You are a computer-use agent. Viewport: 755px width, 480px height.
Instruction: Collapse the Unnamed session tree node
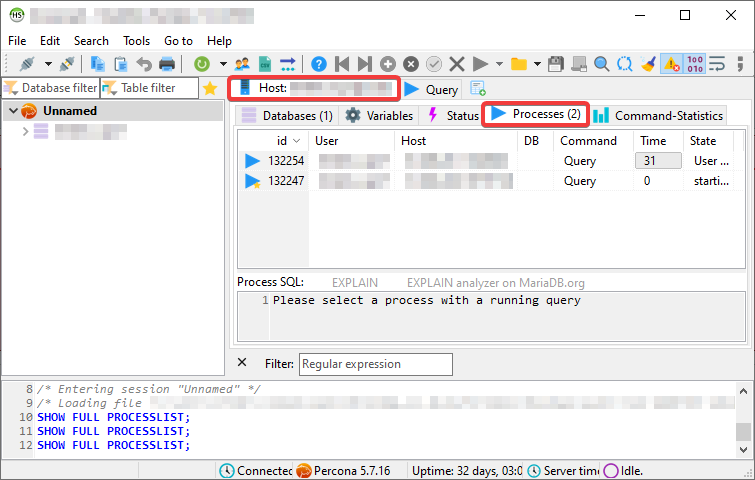point(13,111)
